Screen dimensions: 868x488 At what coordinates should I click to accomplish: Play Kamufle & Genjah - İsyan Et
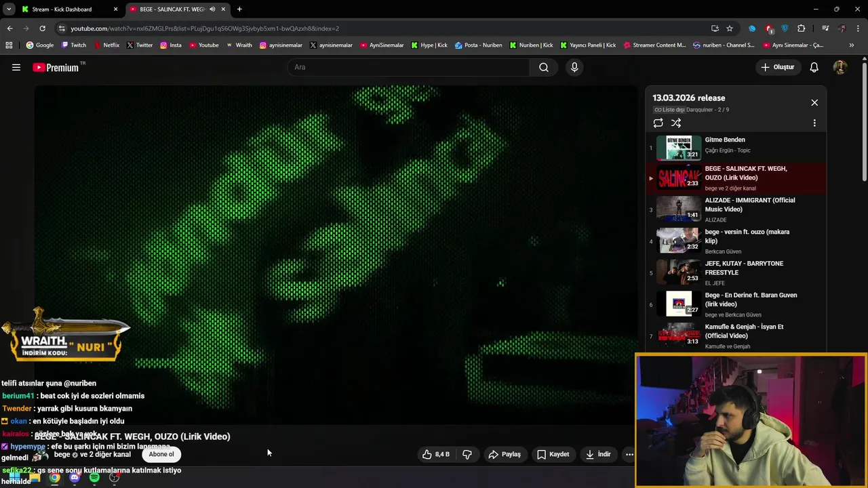click(736, 336)
